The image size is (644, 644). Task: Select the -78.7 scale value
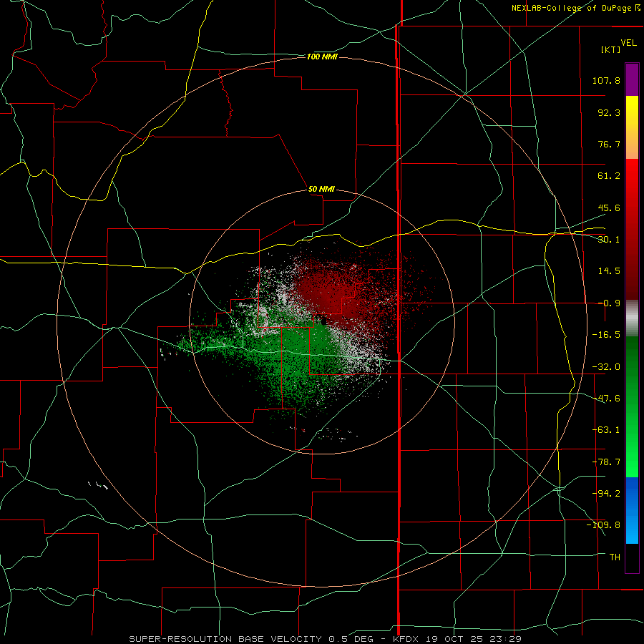(606, 462)
